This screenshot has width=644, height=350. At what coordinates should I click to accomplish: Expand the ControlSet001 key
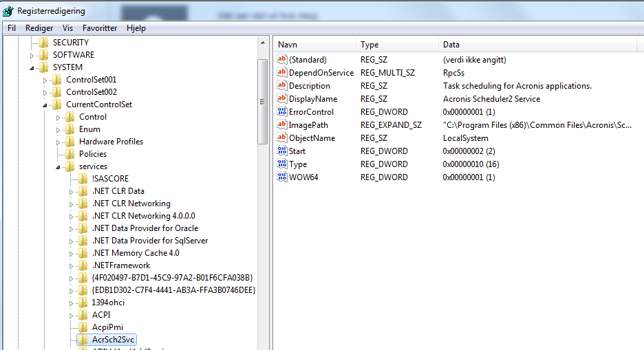click(x=45, y=80)
